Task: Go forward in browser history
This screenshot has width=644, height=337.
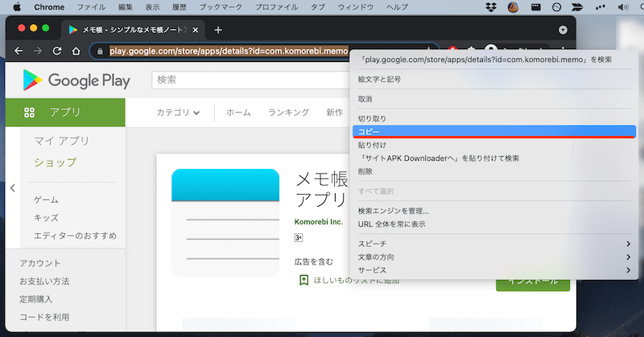Action: click(38, 51)
